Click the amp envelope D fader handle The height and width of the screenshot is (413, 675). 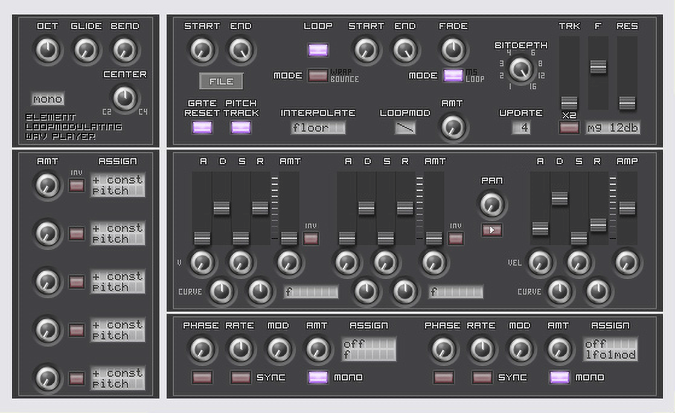tap(559, 199)
